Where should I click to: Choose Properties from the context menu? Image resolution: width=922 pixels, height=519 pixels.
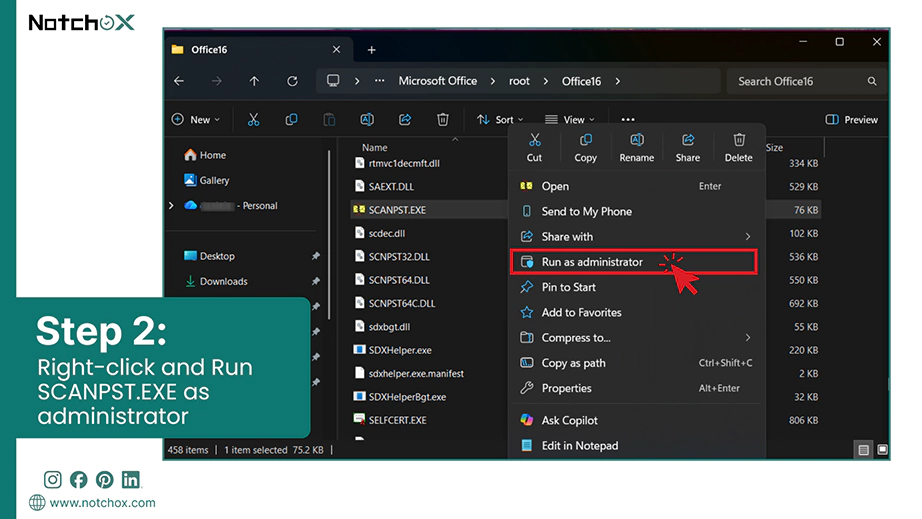pyautogui.click(x=636, y=388)
